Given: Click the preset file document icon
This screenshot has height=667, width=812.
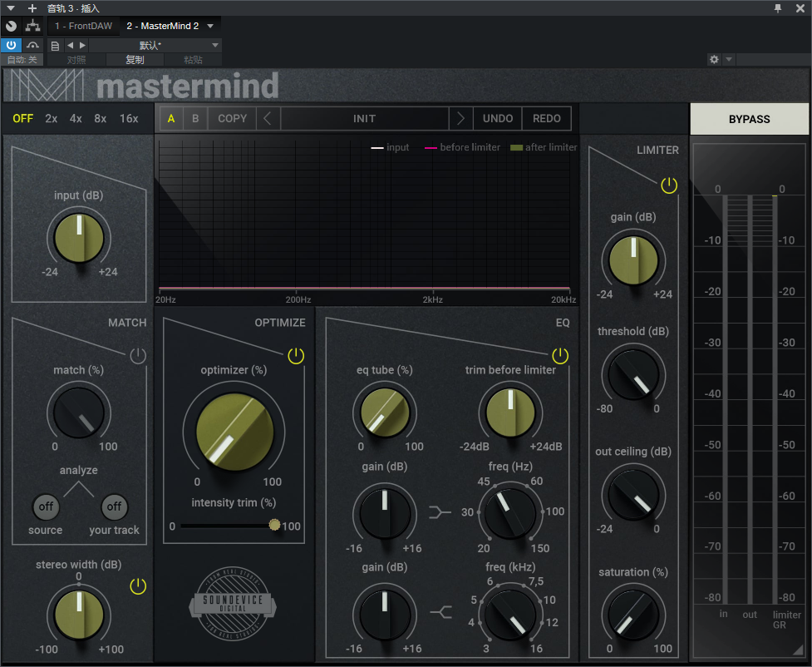Looking at the screenshot, I should click(x=55, y=46).
